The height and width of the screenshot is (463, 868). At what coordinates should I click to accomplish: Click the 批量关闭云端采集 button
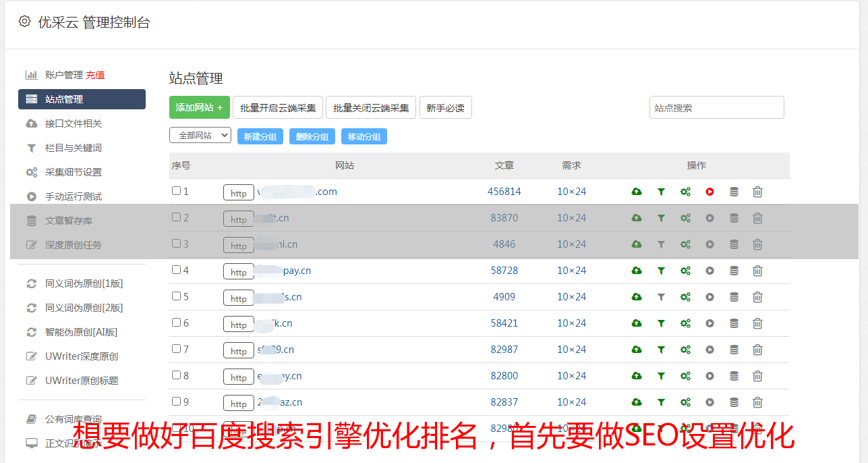(x=371, y=107)
